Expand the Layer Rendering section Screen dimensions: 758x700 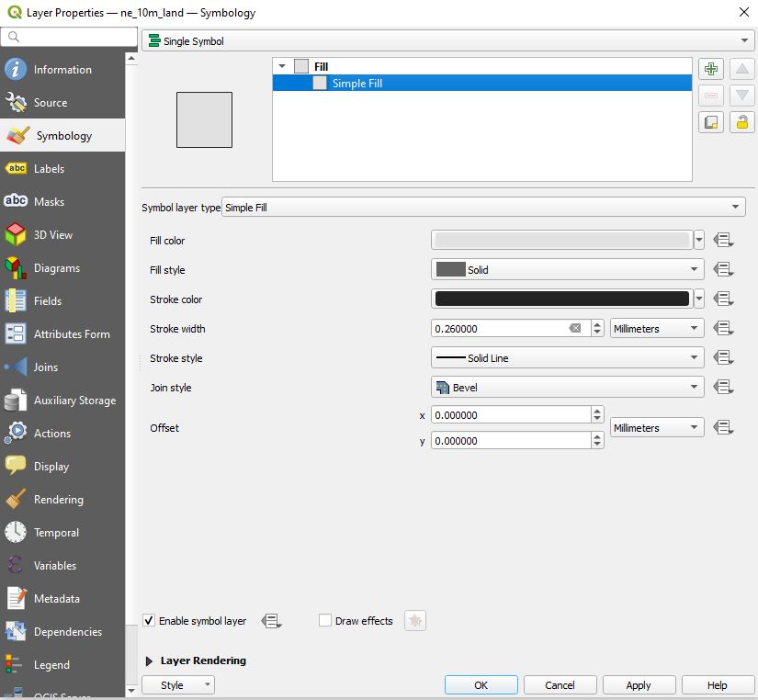pos(149,660)
